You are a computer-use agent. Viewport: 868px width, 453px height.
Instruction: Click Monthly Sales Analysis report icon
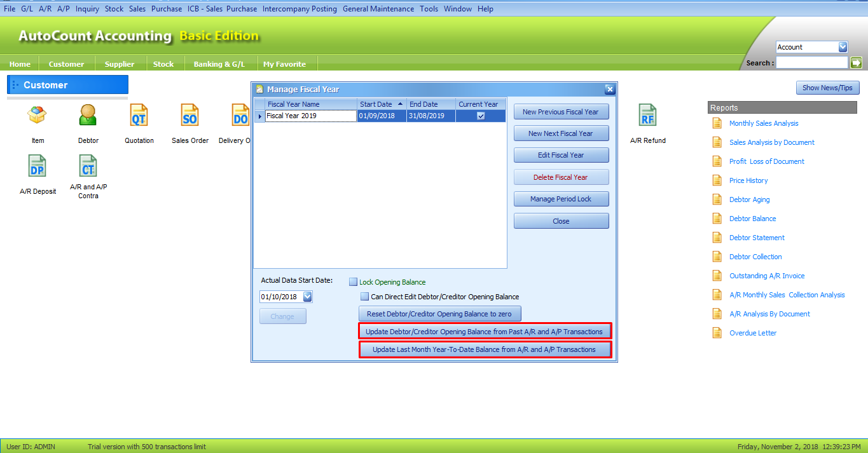tap(717, 123)
